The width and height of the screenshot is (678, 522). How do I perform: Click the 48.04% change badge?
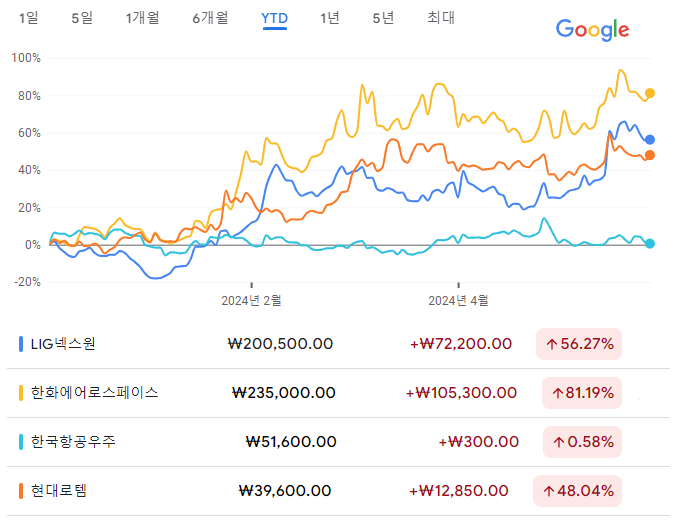(x=577, y=491)
